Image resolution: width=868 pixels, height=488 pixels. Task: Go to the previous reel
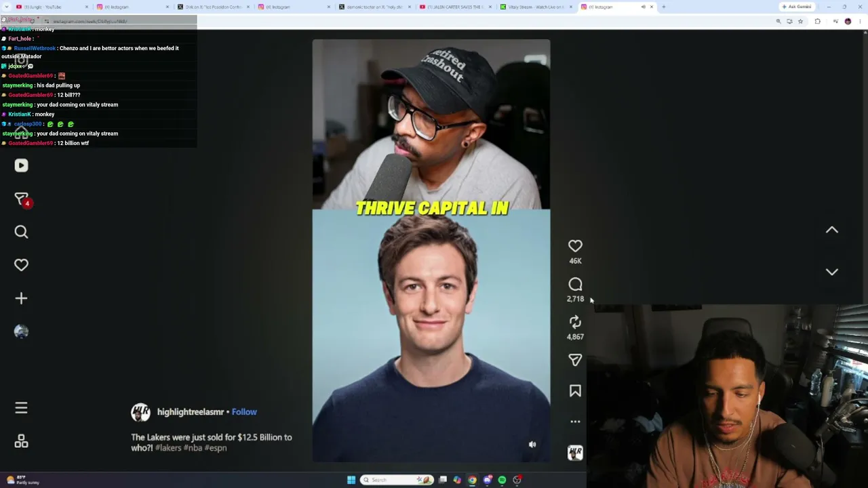[x=832, y=230]
